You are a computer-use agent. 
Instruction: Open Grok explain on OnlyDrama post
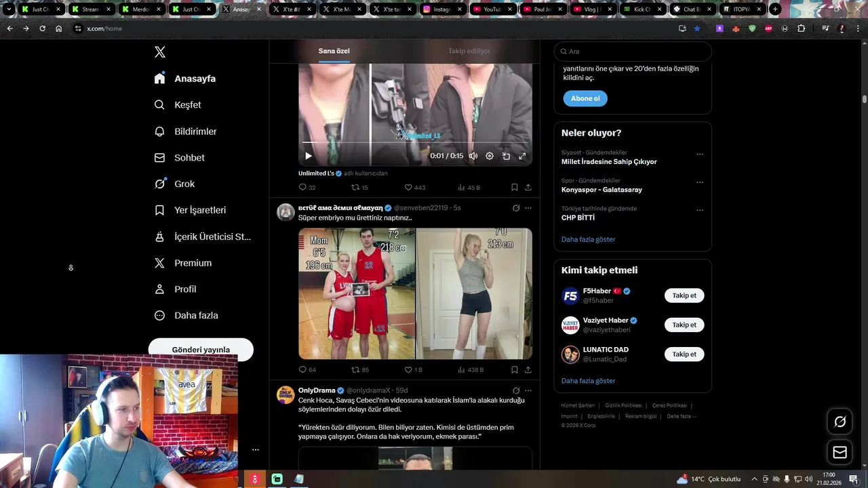point(516,390)
